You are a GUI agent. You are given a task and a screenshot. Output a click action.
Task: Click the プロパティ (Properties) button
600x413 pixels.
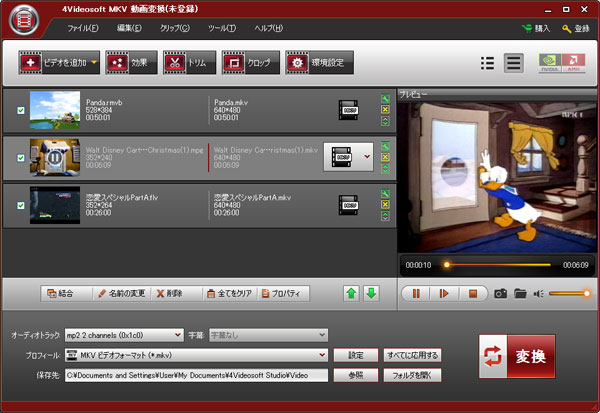click(284, 294)
